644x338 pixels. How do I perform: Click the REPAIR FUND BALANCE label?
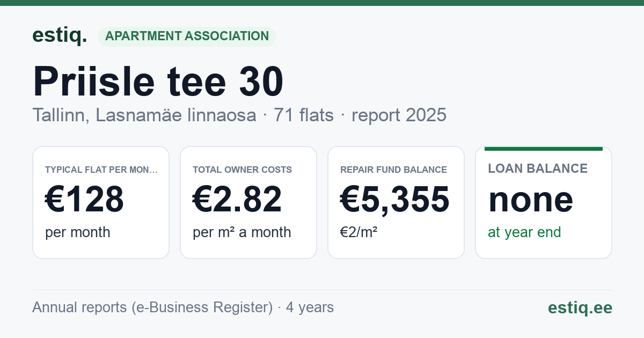(393, 170)
